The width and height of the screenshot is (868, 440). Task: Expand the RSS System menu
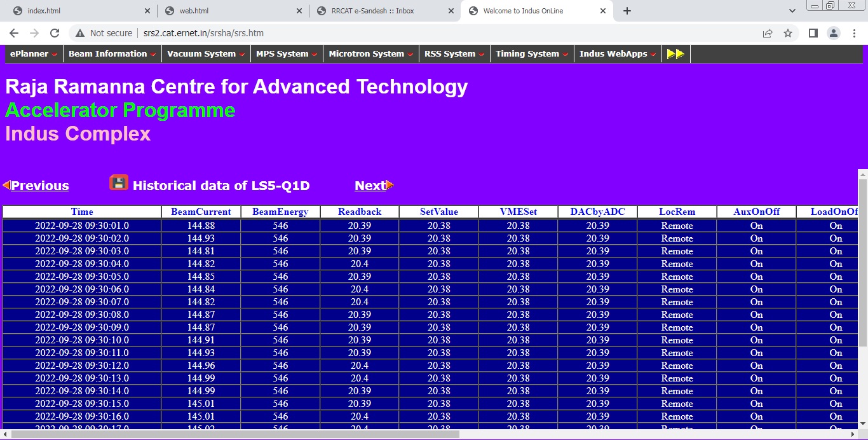point(455,54)
